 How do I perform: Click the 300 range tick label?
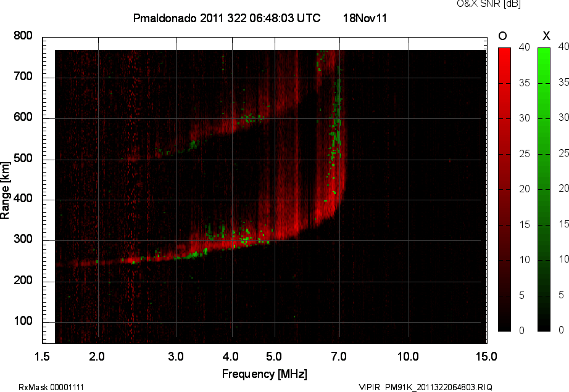click(23, 239)
